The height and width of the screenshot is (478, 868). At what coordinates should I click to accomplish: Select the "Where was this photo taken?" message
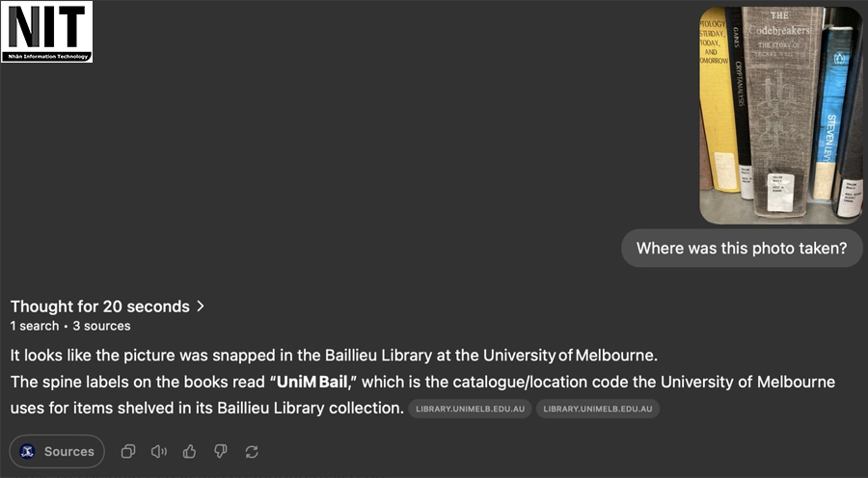(742, 248)
